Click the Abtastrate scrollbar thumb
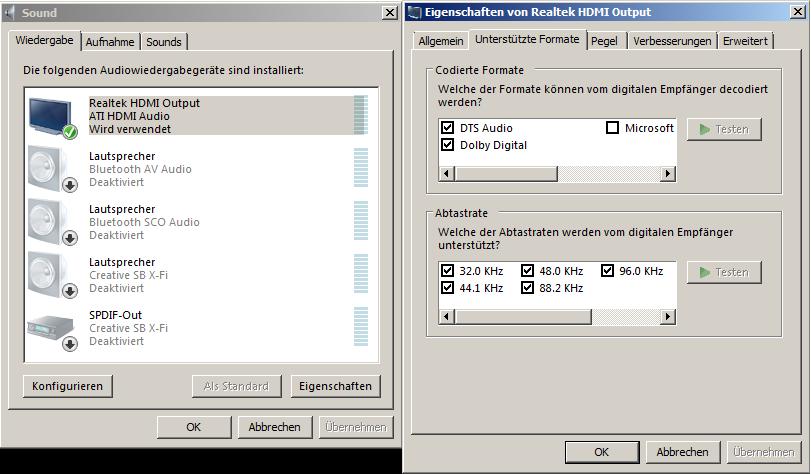 (523, 316)
